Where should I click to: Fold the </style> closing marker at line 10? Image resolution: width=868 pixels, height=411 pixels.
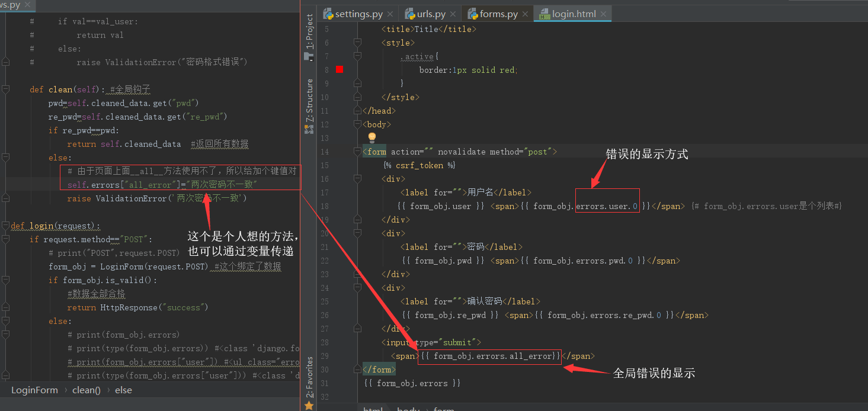point(357,97)
